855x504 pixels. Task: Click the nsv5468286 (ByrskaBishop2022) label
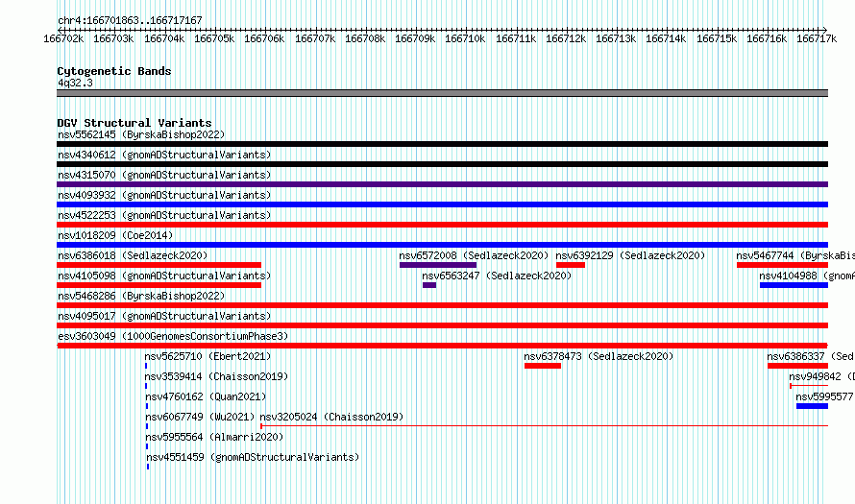tap(141, 296)
